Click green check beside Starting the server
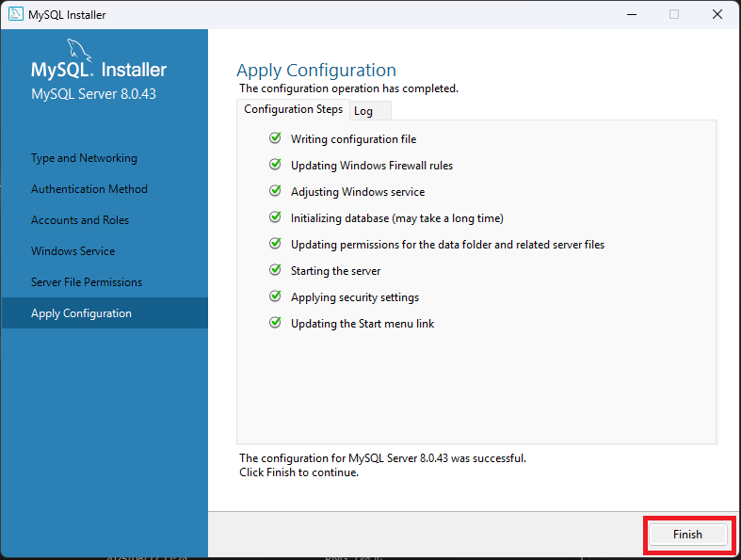 tap(275, 270)
